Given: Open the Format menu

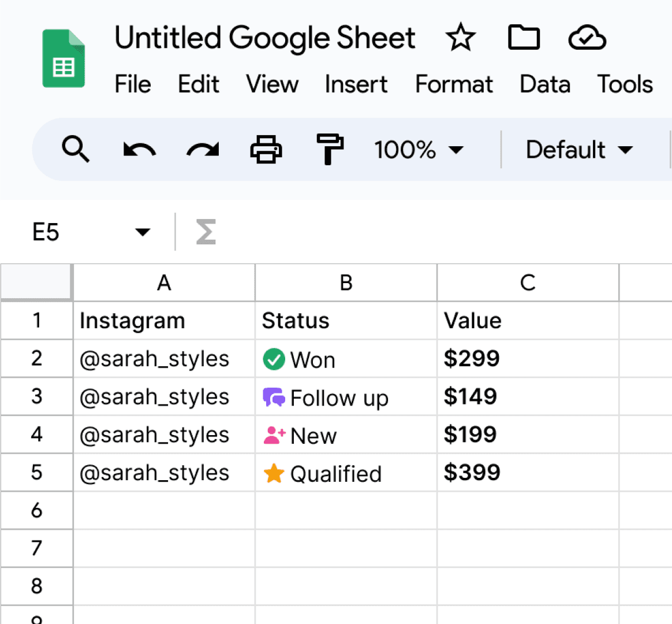Looking at the screenshot, I should click(x=454, y=84).
